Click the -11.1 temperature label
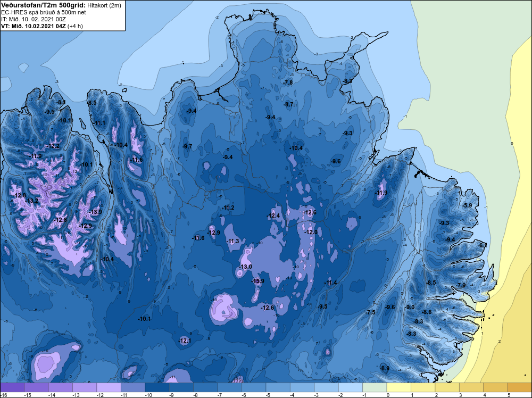The height and width of the screenshot is (398, 532). 99,123
